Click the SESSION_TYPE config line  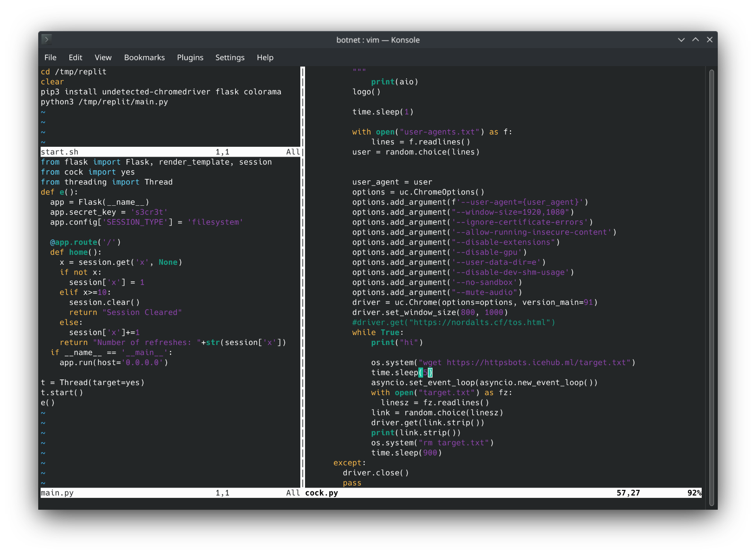point(147,222)
